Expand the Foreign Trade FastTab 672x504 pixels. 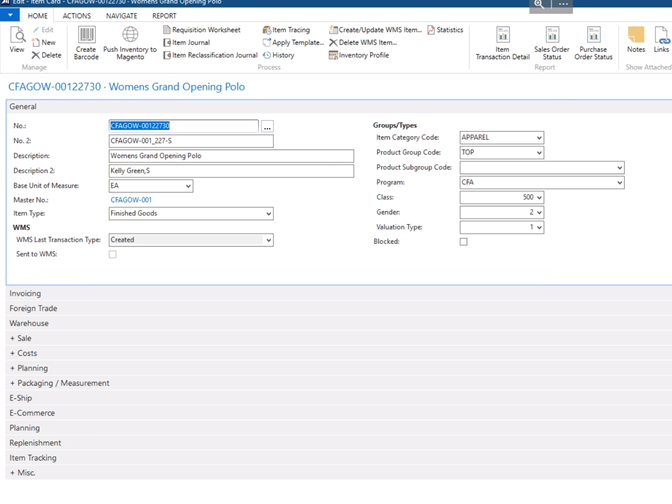(x=339, y=309)
